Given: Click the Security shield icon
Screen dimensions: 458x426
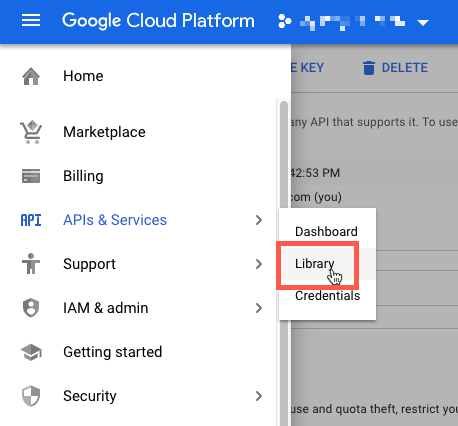Looking at the screenshot, I should click(31, 396).
